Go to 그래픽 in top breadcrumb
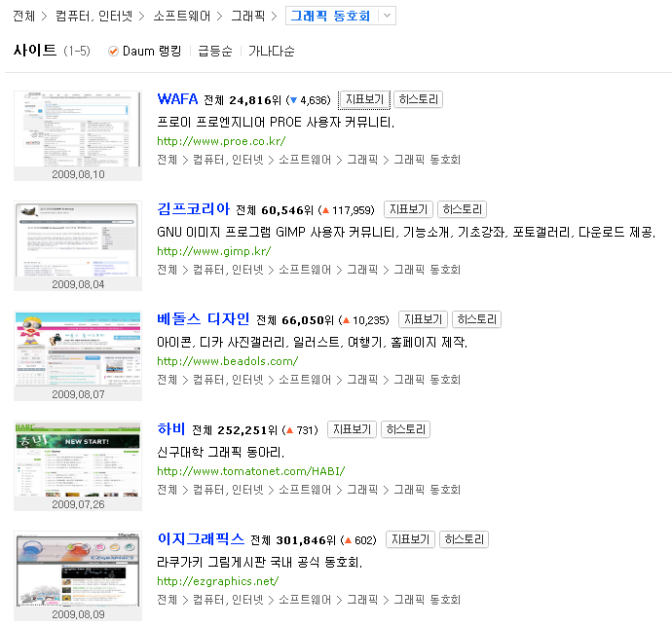The image size is (672, 627). click(248, 16)
